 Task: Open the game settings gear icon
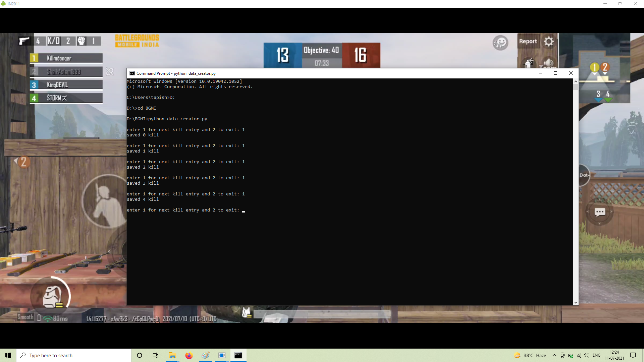coord(549,42)
